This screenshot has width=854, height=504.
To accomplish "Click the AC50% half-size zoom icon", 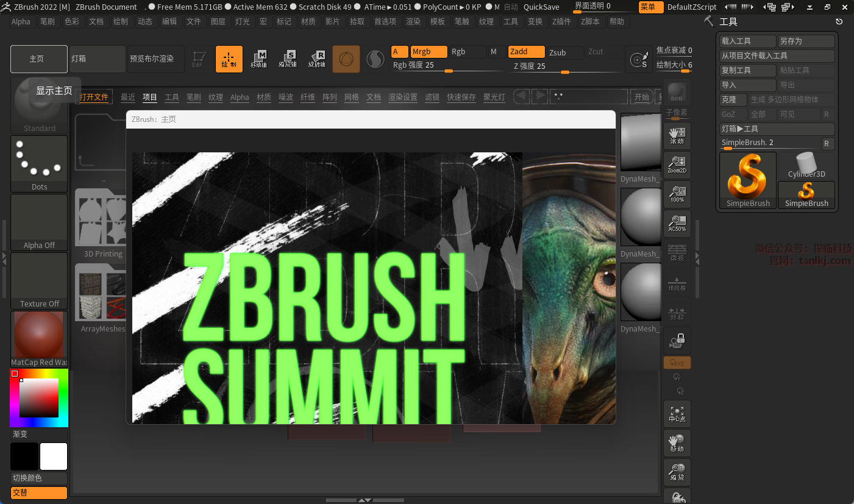I will point(677,224).
